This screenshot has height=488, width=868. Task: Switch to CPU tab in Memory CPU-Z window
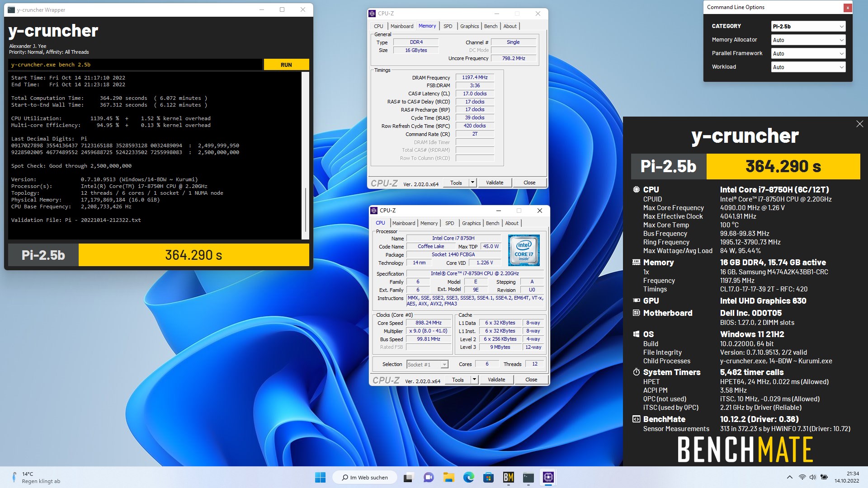(378, 26)
